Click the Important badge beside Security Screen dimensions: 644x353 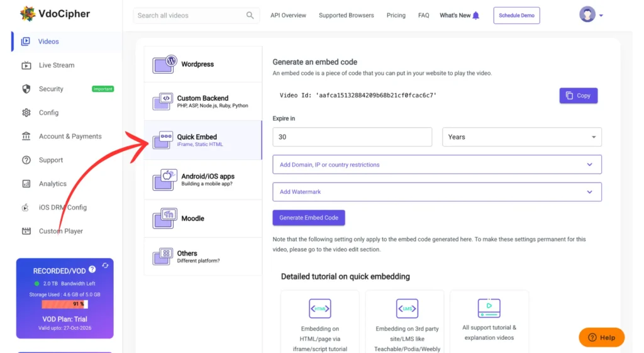click(103, 89)
